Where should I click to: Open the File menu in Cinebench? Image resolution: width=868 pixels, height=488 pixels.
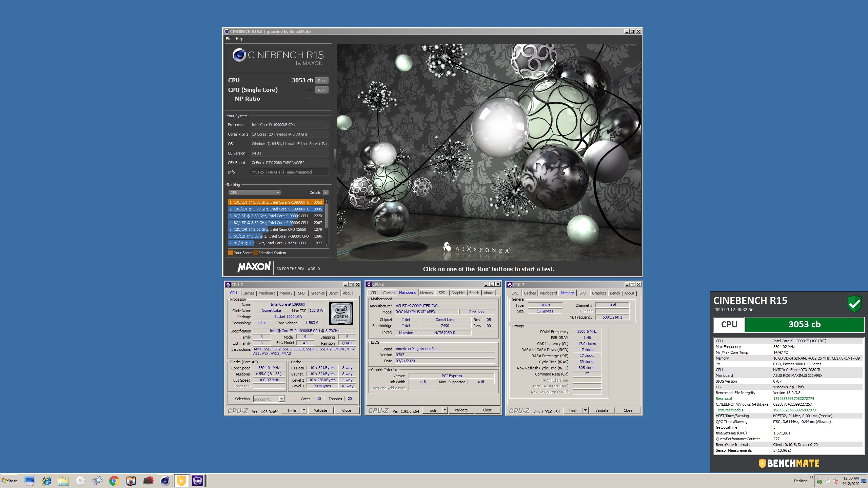(x=229, y=39)
